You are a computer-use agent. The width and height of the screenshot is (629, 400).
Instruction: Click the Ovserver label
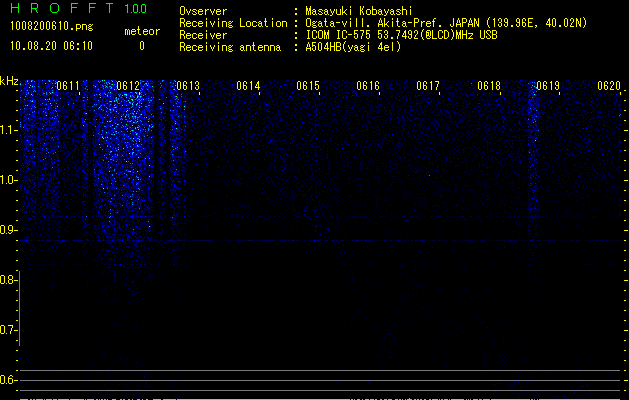pyautogui.click(x=203, y=11)
